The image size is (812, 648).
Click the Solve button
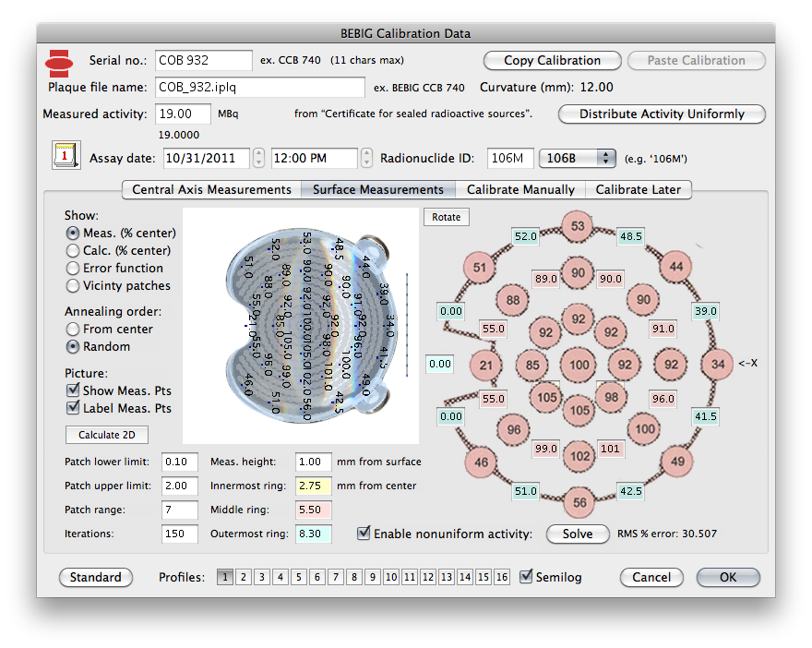[x=578, y=534]
